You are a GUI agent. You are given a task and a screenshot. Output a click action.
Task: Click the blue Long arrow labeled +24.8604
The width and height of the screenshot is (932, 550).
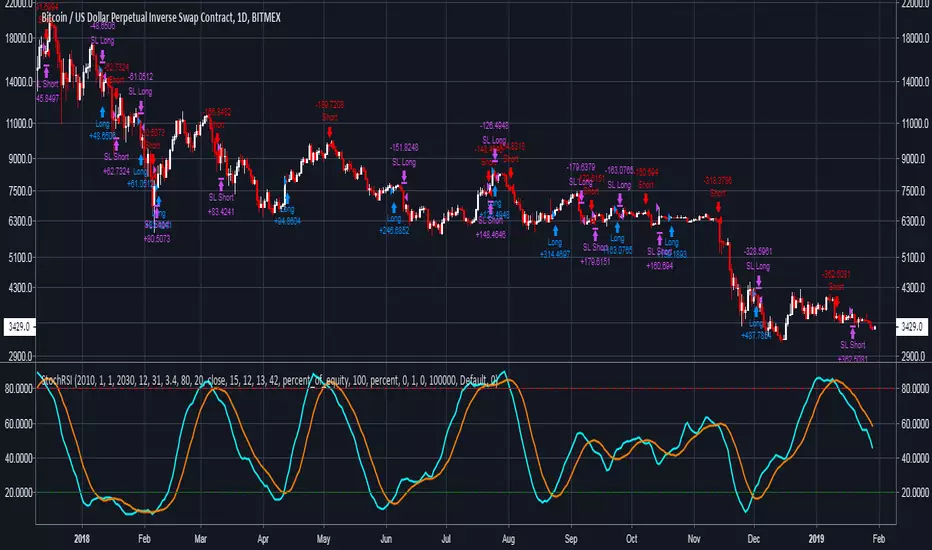click(285, 196)
